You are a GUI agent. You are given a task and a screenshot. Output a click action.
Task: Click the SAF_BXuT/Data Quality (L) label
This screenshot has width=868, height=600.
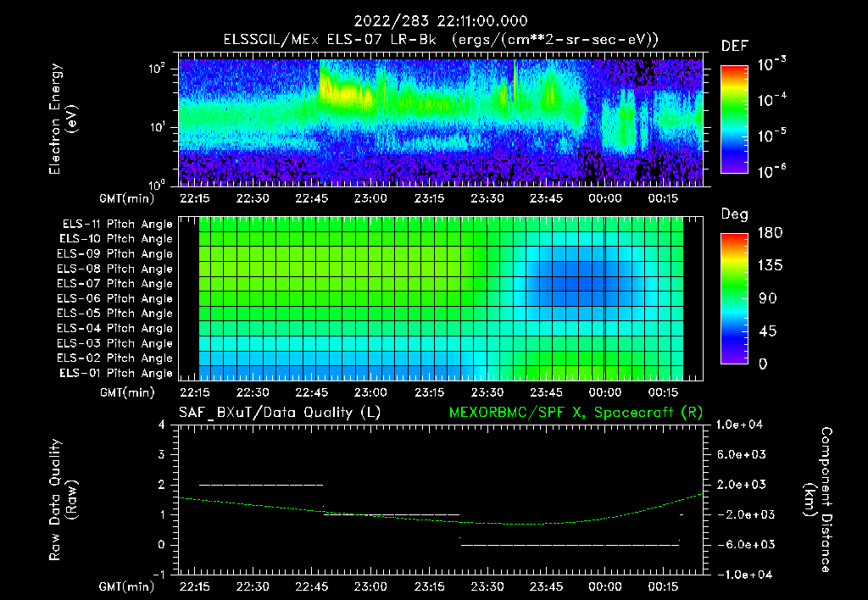(x=280, y=413)
